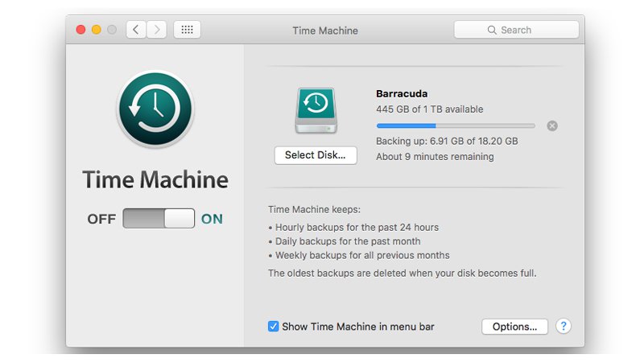Click the Barracuda disk name
Image resolution: width=644 pixels, height=362 pixels.
(x=402, y=93)
